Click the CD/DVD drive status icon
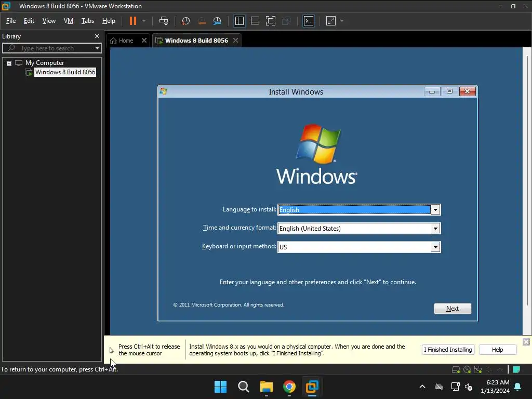The height and width of the screenshot is (399, 532). [x=467, y=369]
